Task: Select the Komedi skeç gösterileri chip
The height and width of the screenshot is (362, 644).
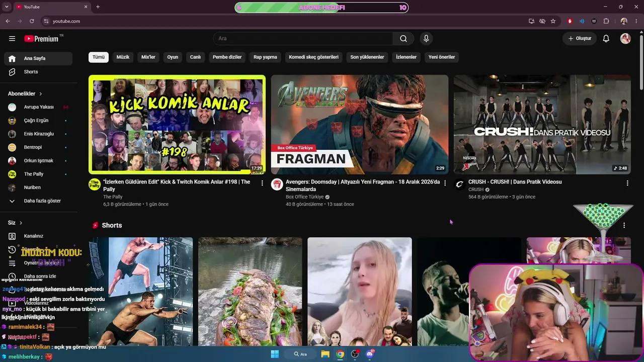Action: click(x=313, y=57)
